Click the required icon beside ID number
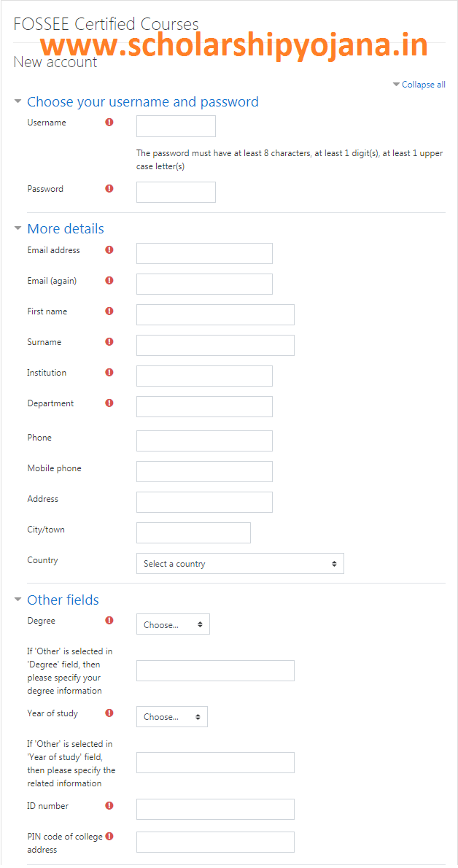The height and width of the screenshot is (868, 458). [109, 805]
